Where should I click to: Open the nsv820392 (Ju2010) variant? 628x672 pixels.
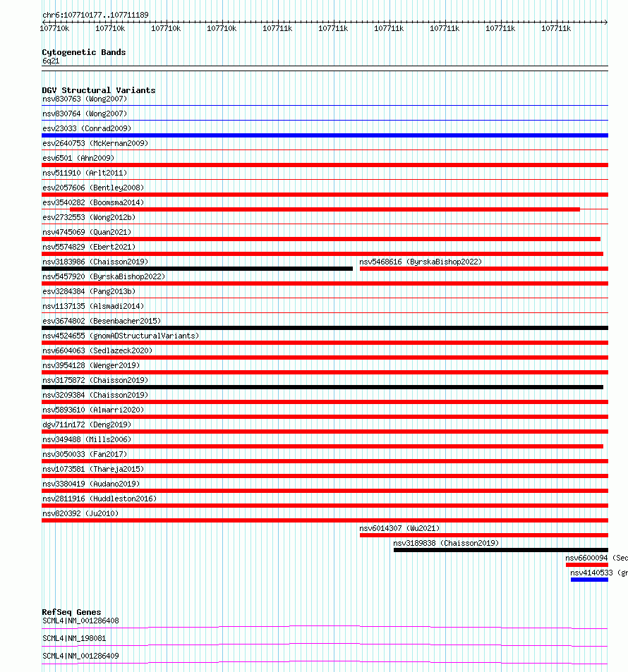point(80,513)
